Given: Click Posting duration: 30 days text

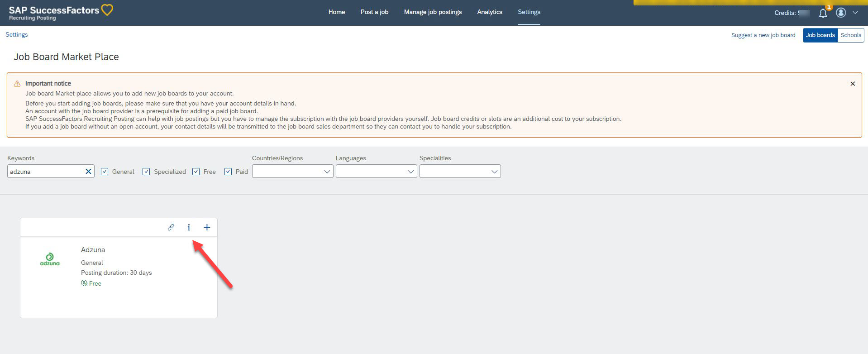Looking at the screenshot, I should tap(116, 273).
